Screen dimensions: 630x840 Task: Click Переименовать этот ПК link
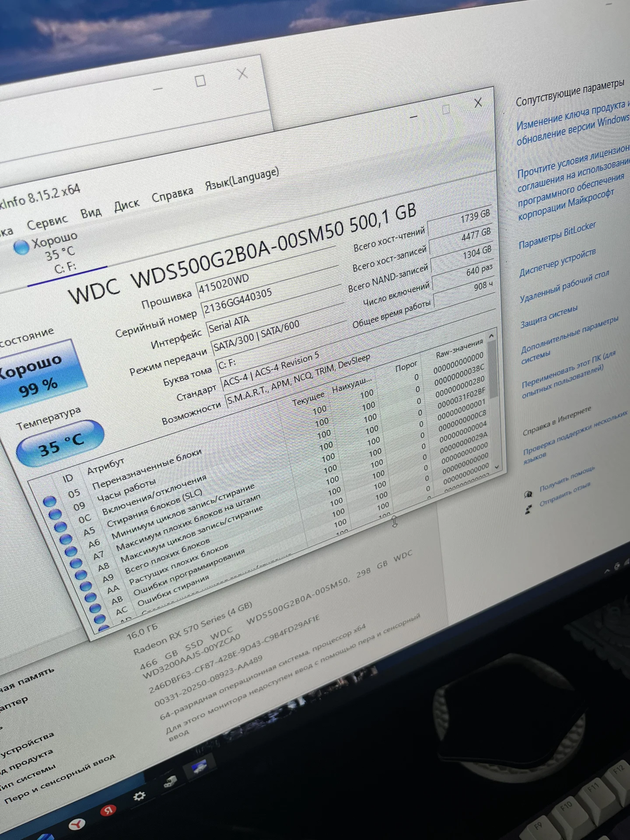(x=568, y=374)
